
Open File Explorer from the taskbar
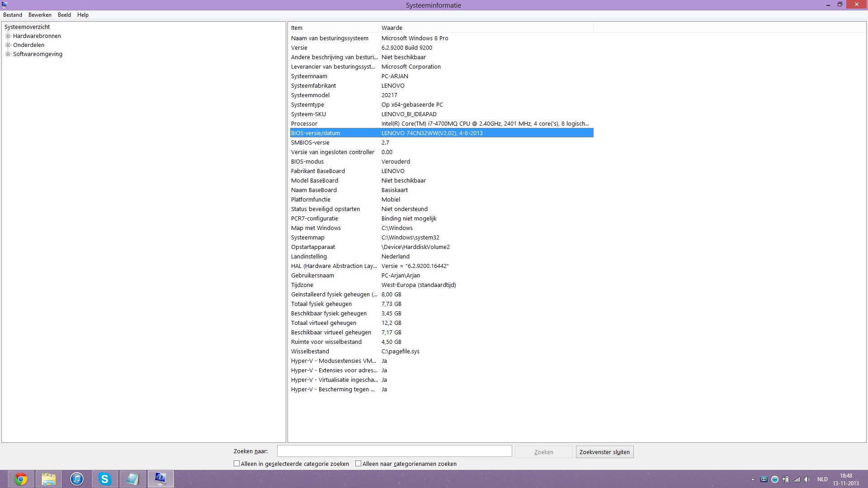[49, 479]
